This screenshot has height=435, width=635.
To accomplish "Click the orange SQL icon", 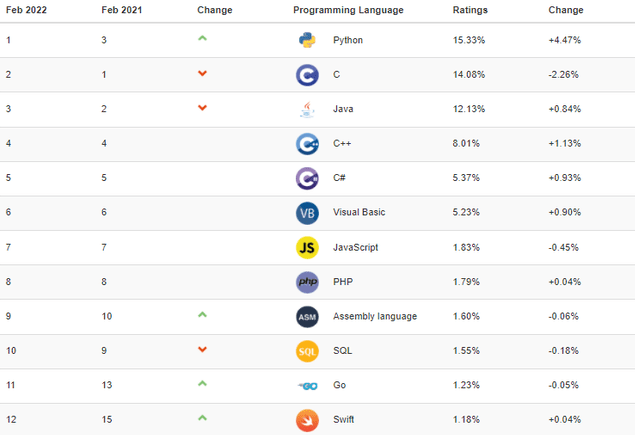I will click(x=307, y=351).
